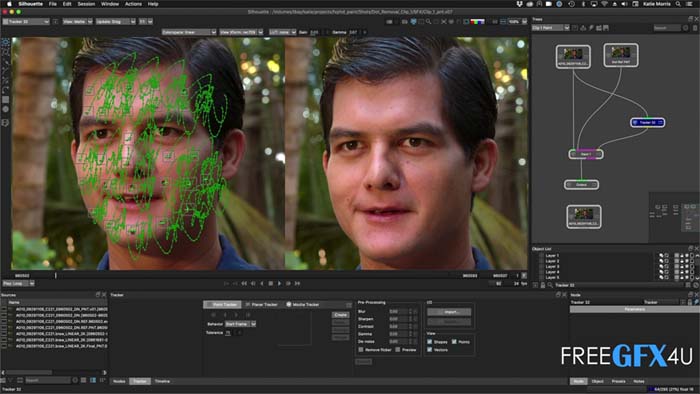700x394 pixels.
Task: Select the bottom shield tool in left toolbar
Action: point(6,123)
